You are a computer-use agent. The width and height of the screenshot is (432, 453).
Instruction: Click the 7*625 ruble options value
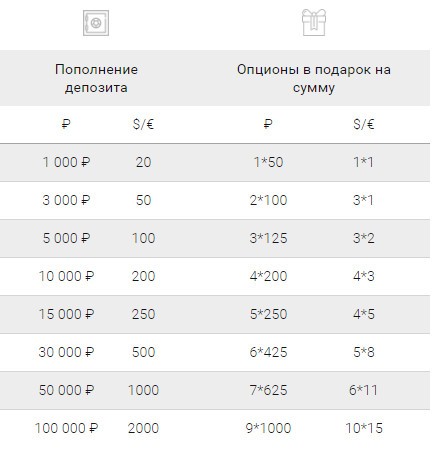pyautogui.click(x=268, y=390)
